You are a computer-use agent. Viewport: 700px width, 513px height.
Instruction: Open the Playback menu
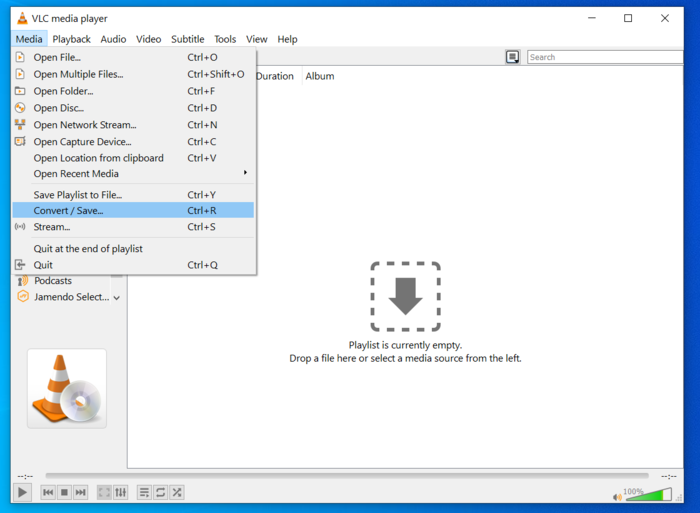pyautogui.click(x=71, y=39)
